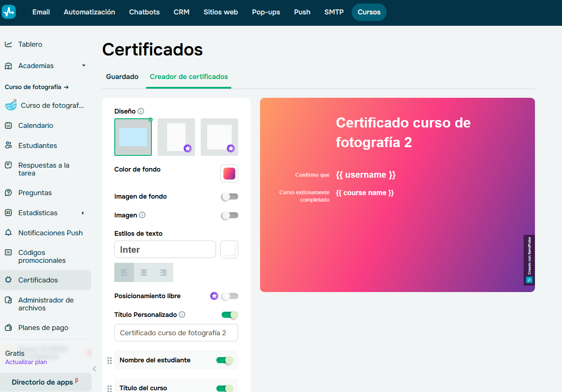Screen dimensions: 562x392
Task: Click the Tablero chart icon
Action: (x=8, y=44)
